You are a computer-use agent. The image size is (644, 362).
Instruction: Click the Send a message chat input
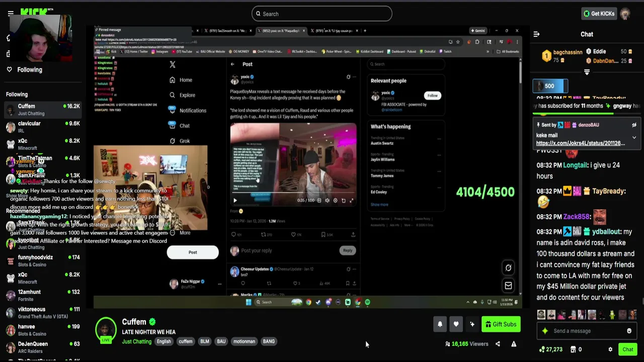(586, 331)
